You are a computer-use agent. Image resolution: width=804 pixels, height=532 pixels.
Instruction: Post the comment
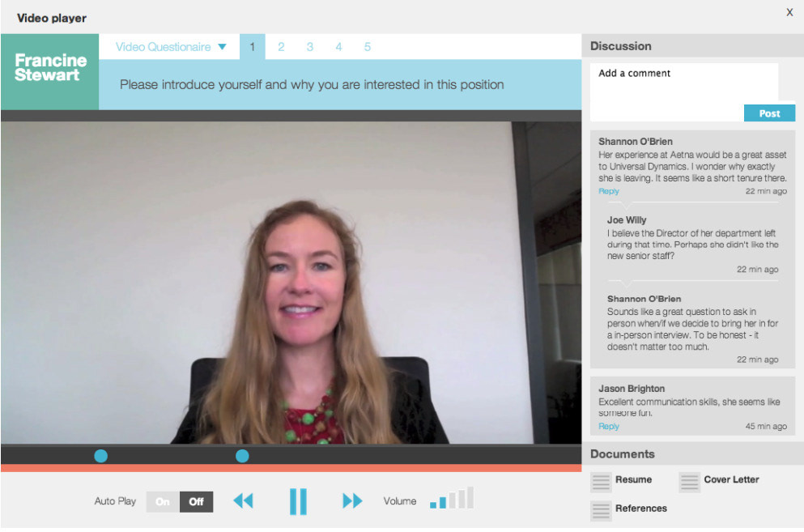click(x=769, y=113)
